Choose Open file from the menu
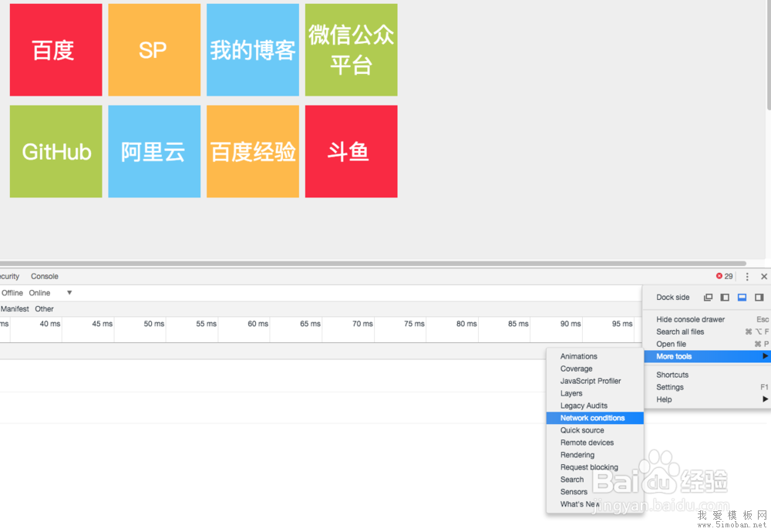 [x=708, y=344]
